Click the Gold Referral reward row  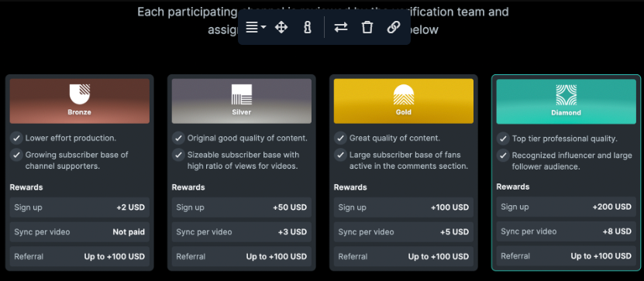[x=403, y=256]
